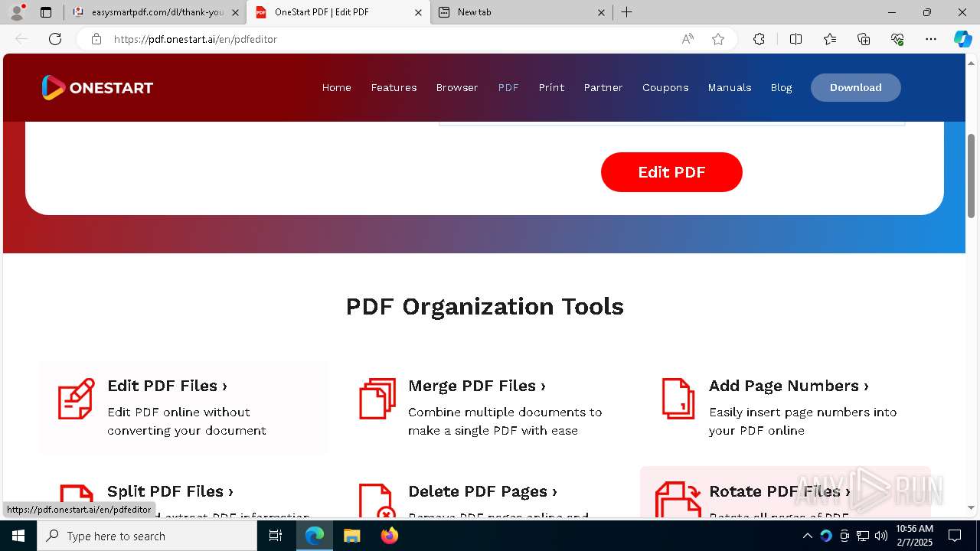Switch to easysmartpdf.com tab
Image resolution: width=980 pixels, height=551 pixels.
(x=156, y=12)
